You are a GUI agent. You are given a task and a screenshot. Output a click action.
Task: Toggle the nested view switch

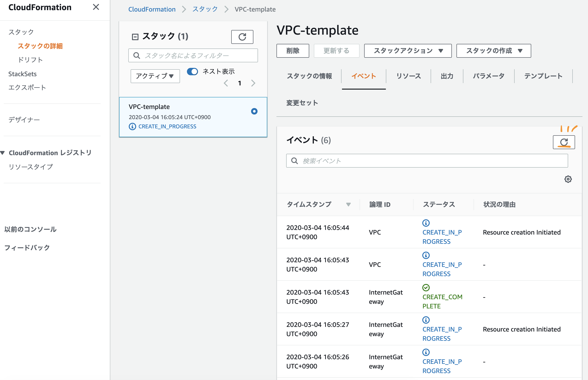[192, 72]
